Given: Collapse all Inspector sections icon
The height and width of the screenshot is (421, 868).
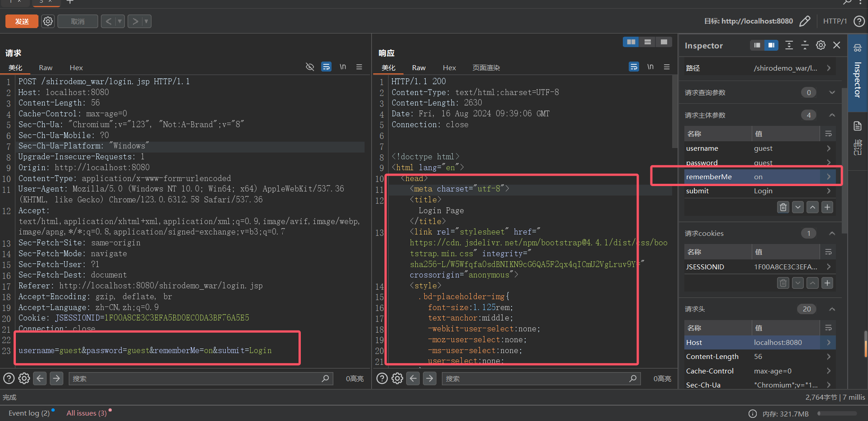Looking at the screenshot, I should 805,45.
